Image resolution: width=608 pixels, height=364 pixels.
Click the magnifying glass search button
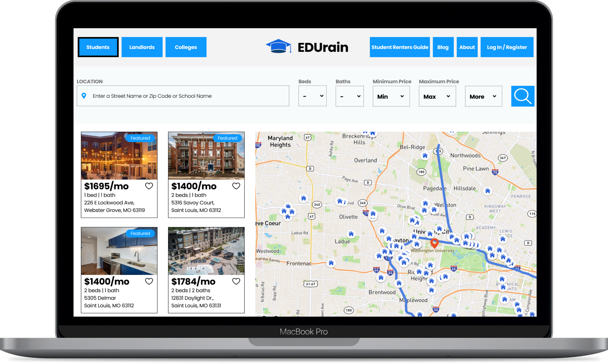522,96
